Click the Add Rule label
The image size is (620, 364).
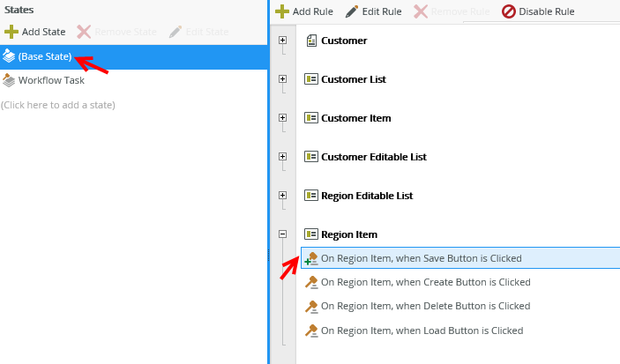coord(313,11)
